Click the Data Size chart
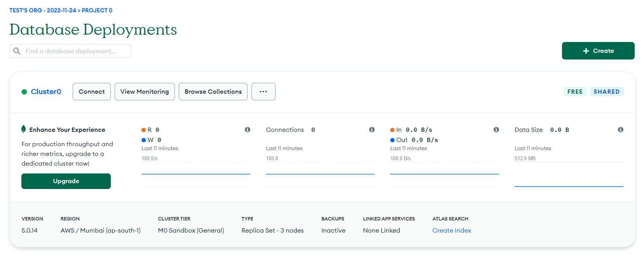Viewport: 644px width, 259px height. [569, 174]
